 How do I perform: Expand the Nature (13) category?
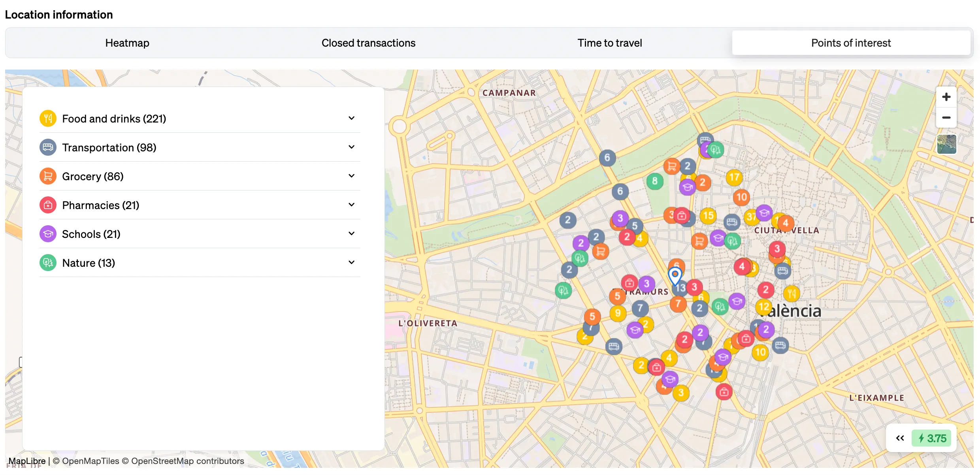pyautogui.click(x=351, y=262)
